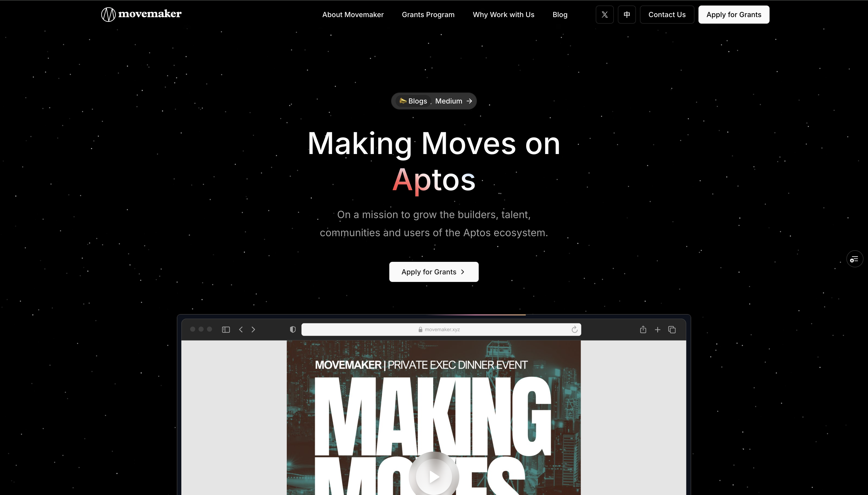868x495 pixels.
Task: Open the Blogs Medium pill link
Action: tap(433, 101)
